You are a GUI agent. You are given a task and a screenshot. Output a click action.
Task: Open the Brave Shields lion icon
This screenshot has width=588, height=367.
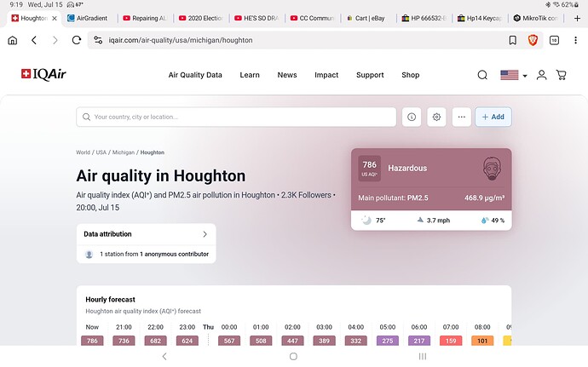point(533,40)
